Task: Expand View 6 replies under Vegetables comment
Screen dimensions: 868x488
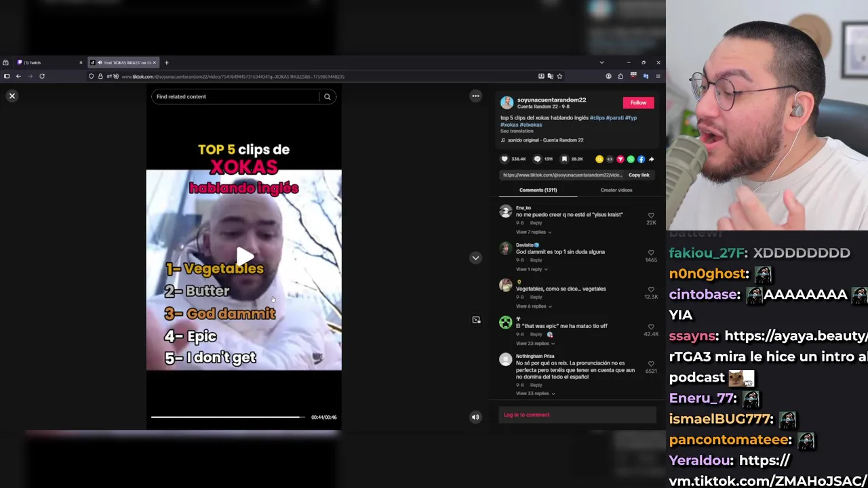Action: 533,306
